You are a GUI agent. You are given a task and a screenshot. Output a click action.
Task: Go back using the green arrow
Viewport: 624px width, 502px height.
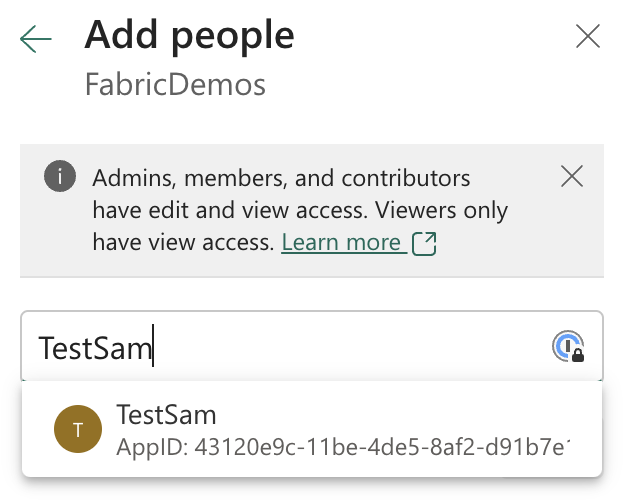coord(35,39)
